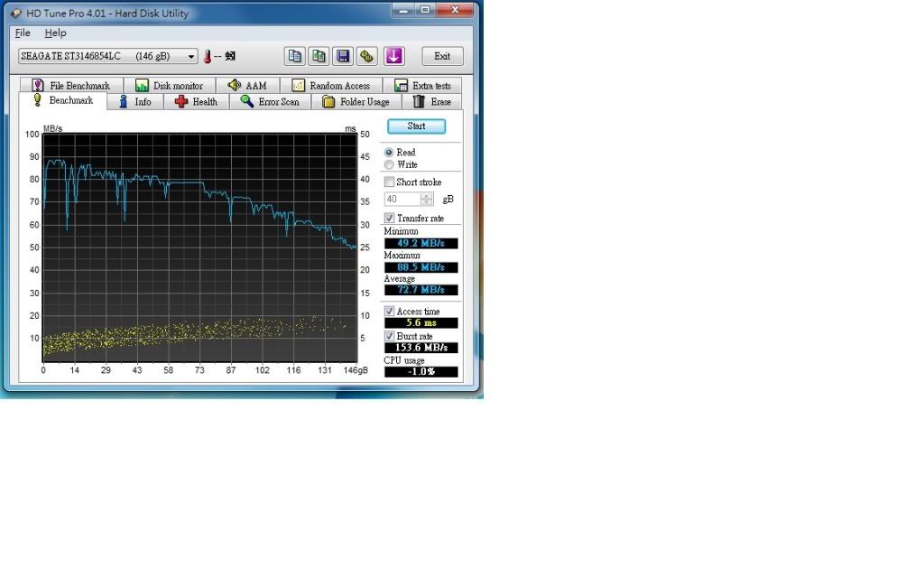This screenshot has height=578, width=924.
Task: Open the options gear toolbar icon
Action: (x=367, y=56)
